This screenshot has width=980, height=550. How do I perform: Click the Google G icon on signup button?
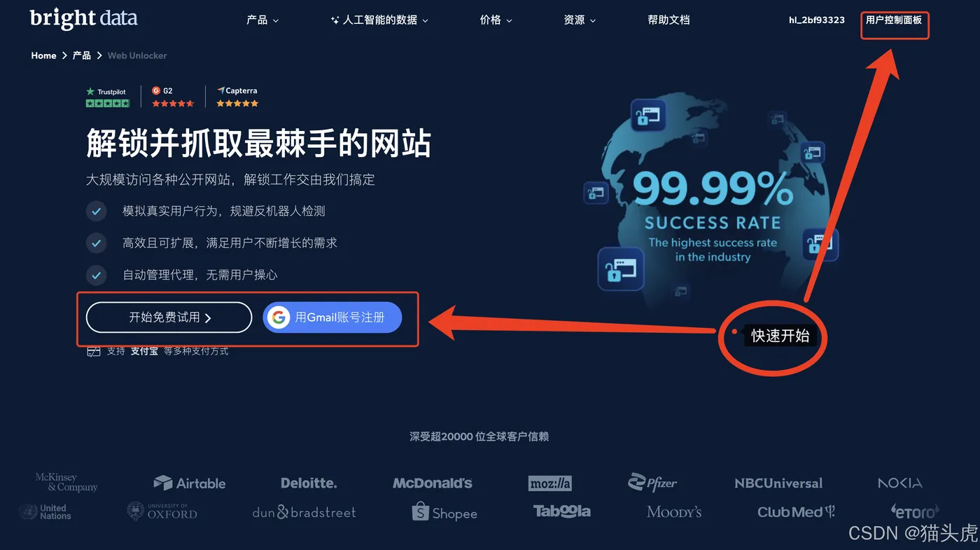[279, 317]
